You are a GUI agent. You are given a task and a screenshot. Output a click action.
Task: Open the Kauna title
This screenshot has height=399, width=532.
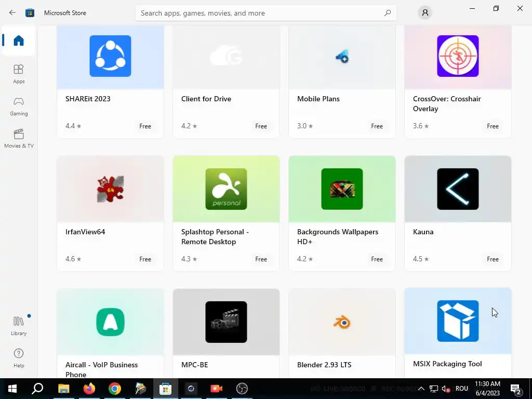point(423,232)
